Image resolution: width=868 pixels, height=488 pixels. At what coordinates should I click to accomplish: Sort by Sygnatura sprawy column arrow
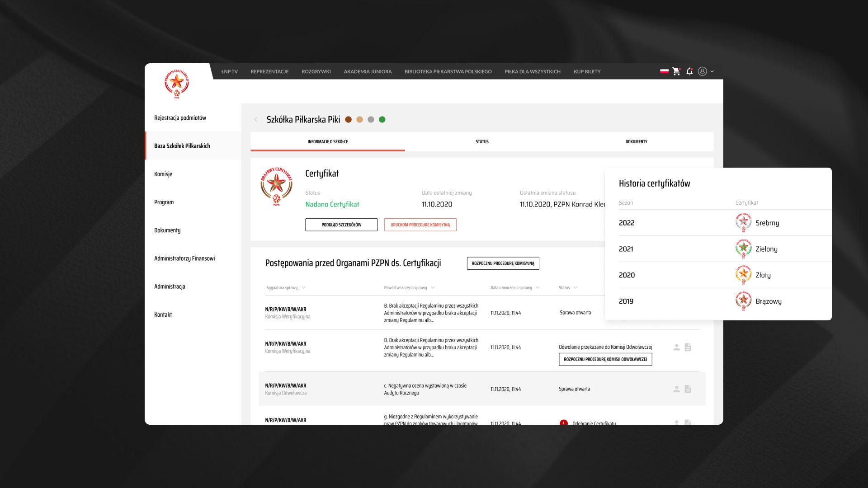(303, 288)
